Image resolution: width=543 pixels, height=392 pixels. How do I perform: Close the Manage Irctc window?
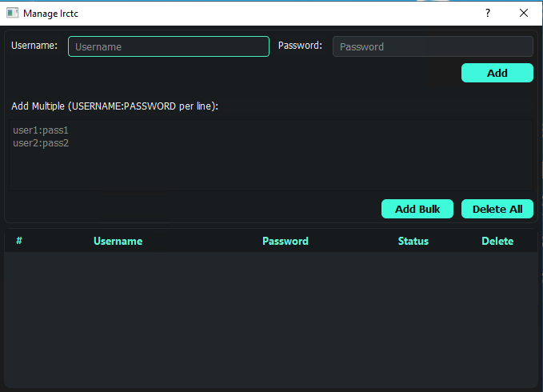(524, 13)
